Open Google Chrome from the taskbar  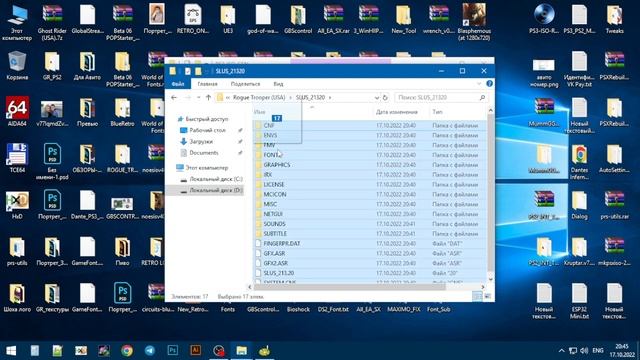coord(127,350)
